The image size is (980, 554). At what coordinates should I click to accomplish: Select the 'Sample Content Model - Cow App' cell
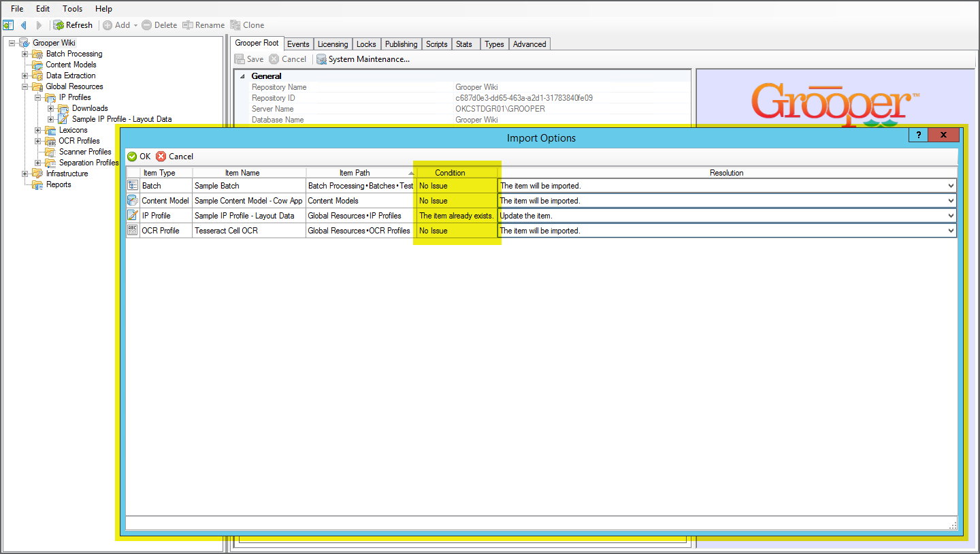pos(249,201)
